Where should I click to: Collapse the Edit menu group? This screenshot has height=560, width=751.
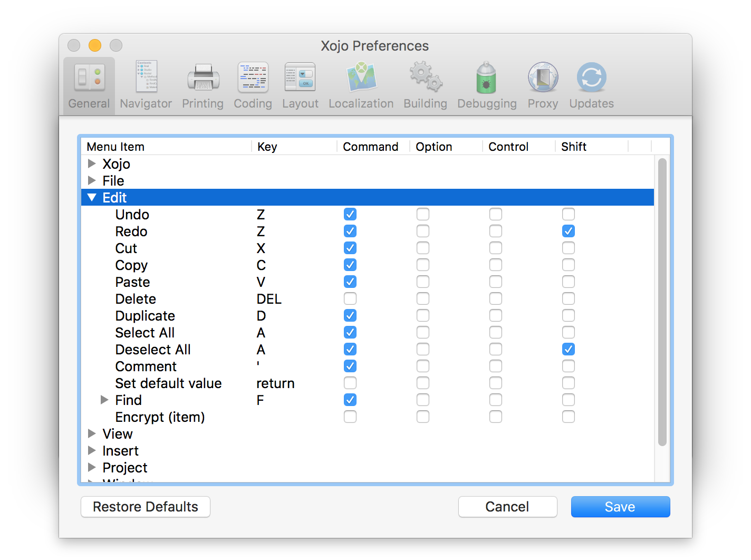pyautogui.click(x=92, y=197)
